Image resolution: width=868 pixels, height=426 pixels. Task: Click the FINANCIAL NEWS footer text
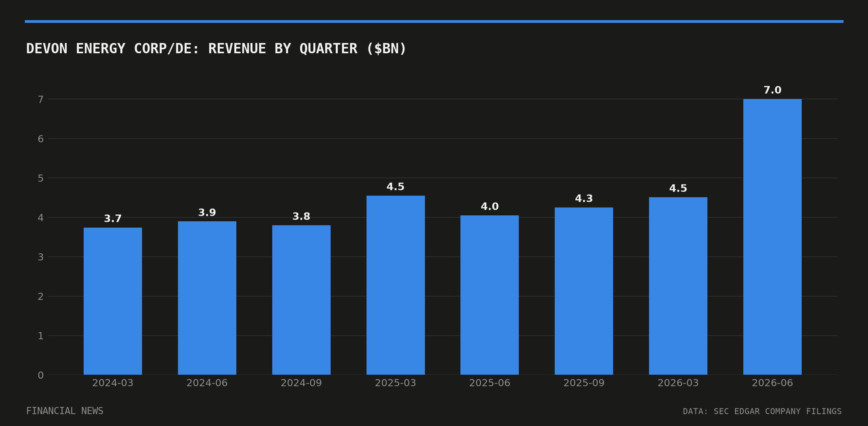pos(65,411)
